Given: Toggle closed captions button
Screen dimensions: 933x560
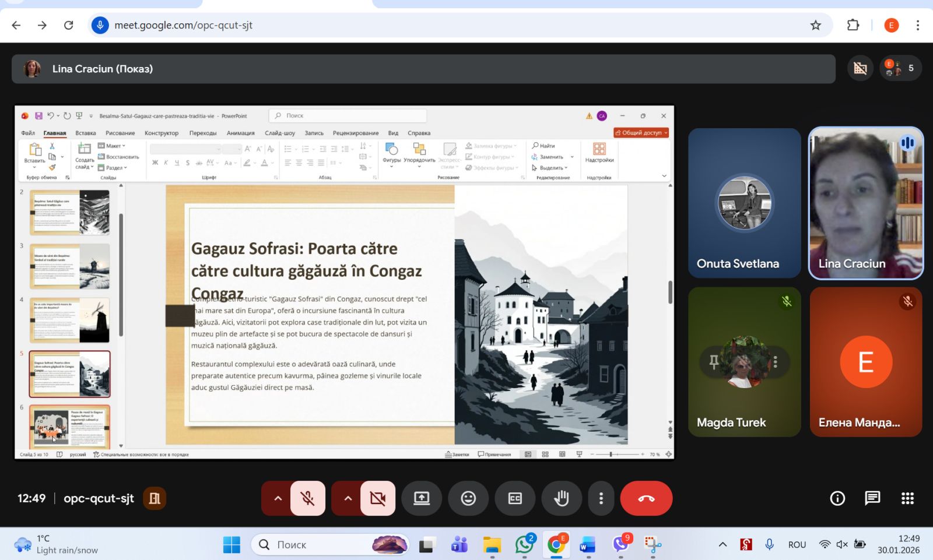Looking at the screenshot, I should point(515,498).
